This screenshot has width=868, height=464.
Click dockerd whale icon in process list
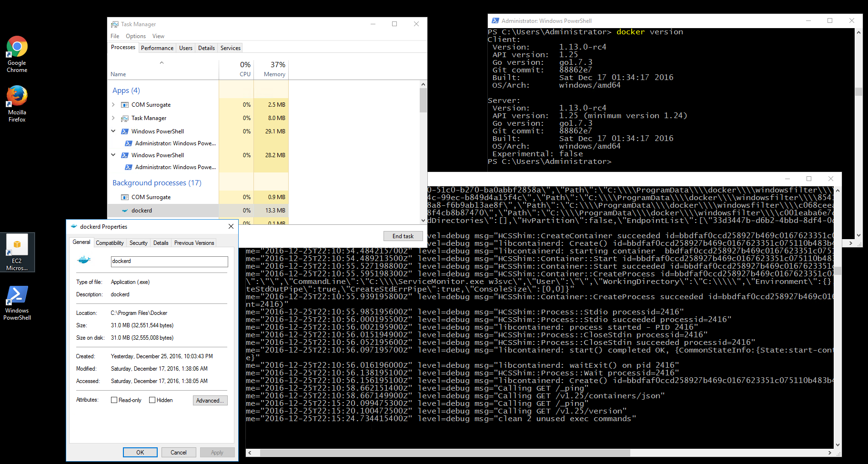(x=125, y=211)
